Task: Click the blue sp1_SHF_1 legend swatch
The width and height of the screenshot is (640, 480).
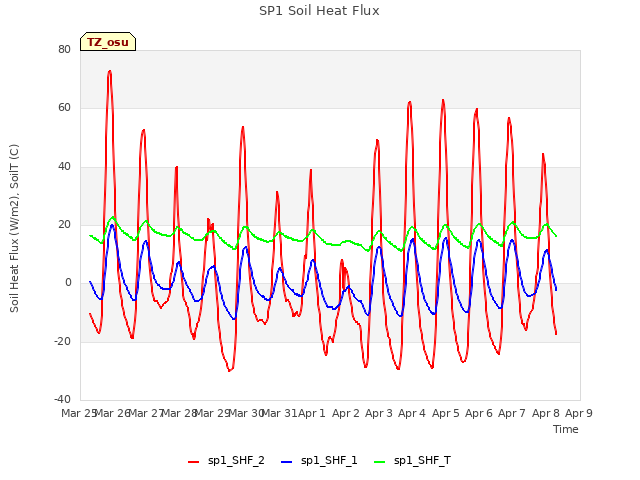Action: point(287,462)
